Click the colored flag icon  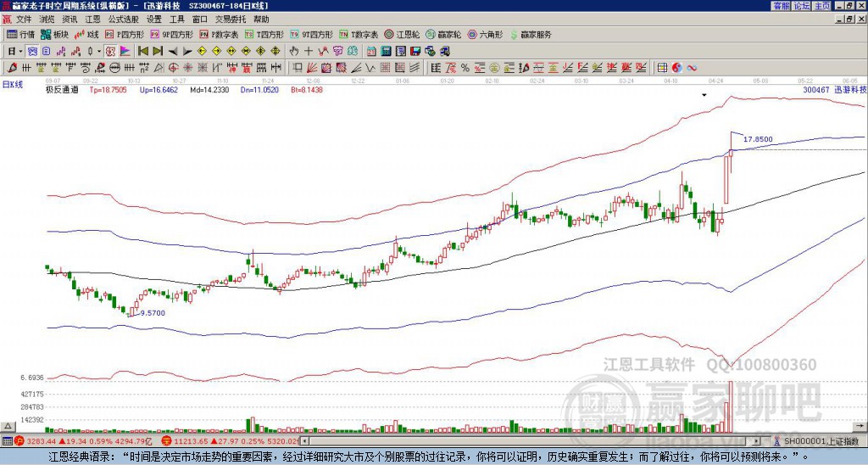(x=125, y=52)
